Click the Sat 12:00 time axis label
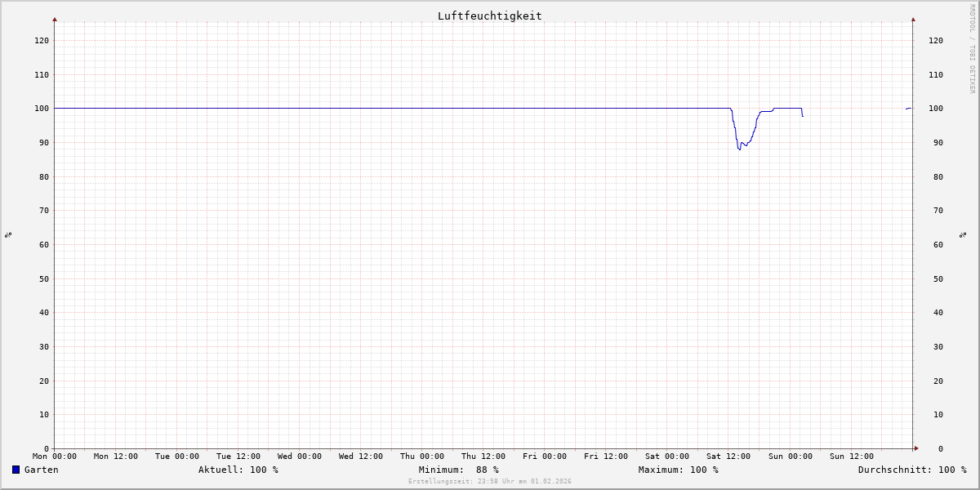The image size is (980, 490). [728, 457]
